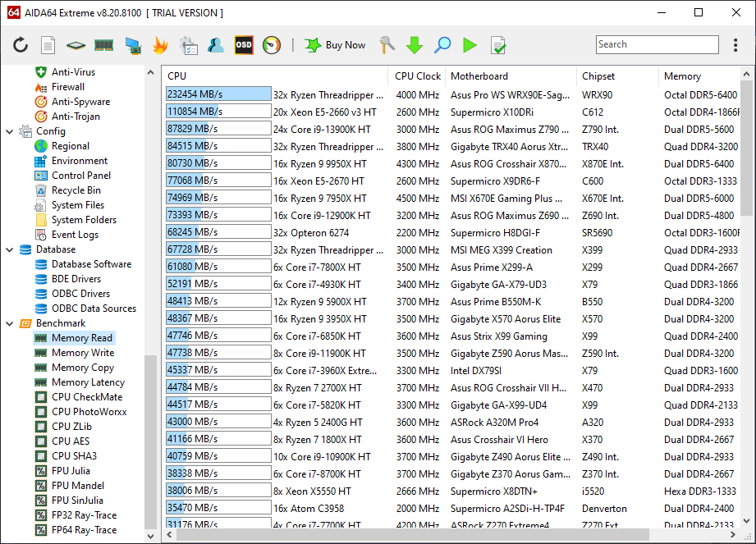Open the OSD panel icon
This screenshot has height=544, width=756.
(244, 45)
